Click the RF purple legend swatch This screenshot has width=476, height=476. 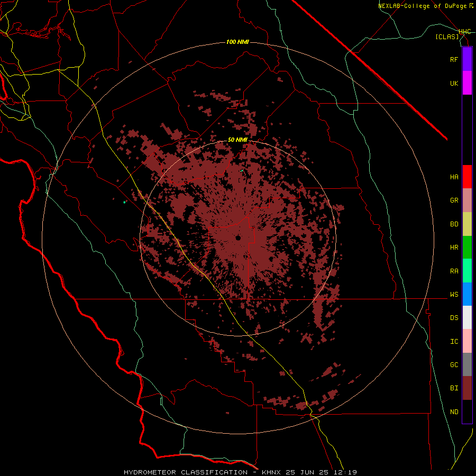(x=467, y=59)
